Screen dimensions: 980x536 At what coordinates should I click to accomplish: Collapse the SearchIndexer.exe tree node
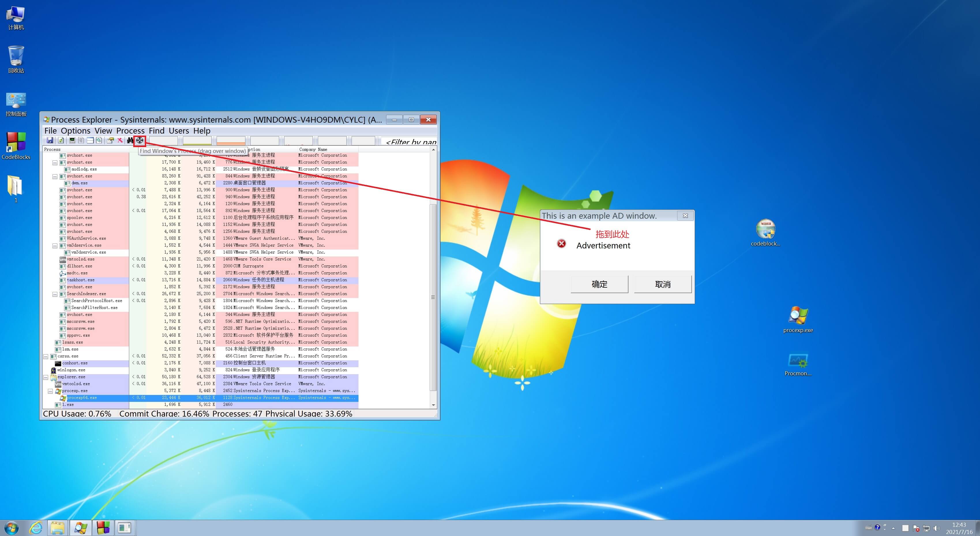pyautogui.click(x=55, y=294)
